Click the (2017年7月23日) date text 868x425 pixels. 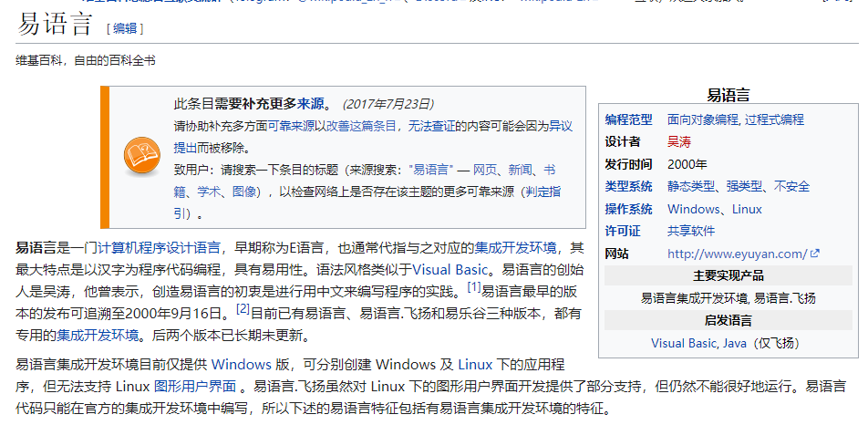coord(388,104)
